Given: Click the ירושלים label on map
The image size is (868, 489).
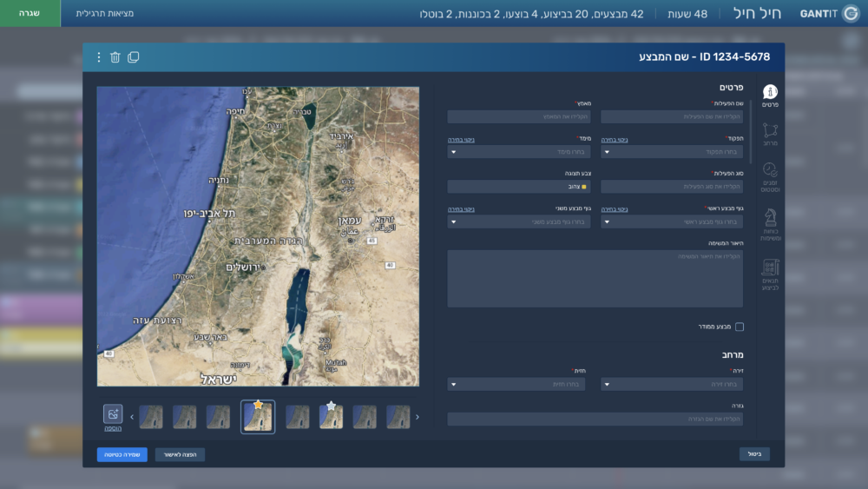Looking at the screenshot, I should tap(243, 267).
